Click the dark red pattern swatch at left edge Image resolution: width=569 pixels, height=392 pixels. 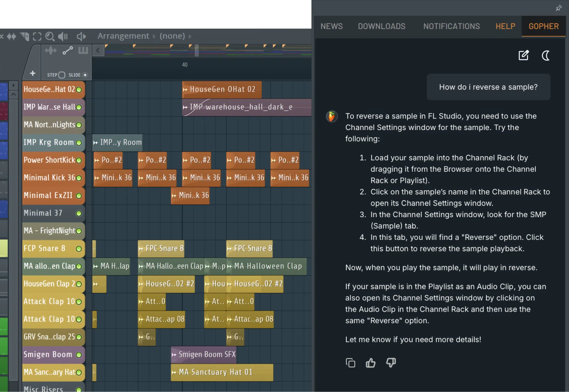(4, 111)
